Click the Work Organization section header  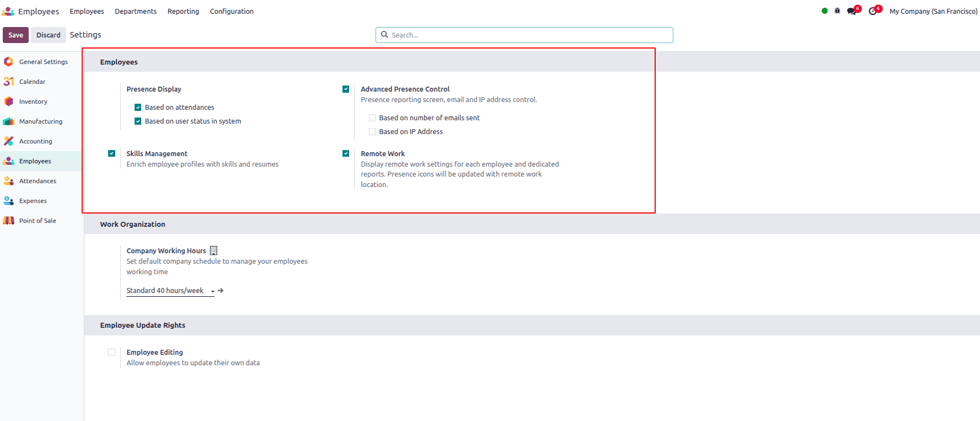133,224
